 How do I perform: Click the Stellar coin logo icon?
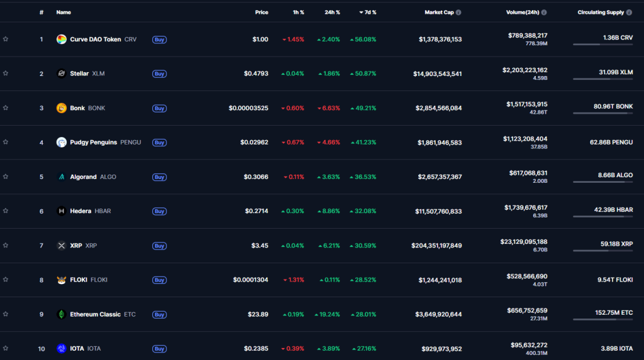61,74
